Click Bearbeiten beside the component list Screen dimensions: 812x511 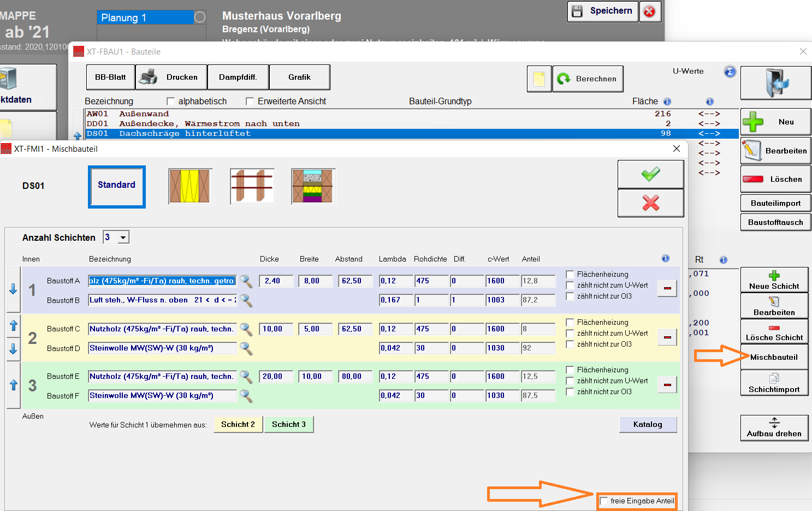click(x=775, y=151)
